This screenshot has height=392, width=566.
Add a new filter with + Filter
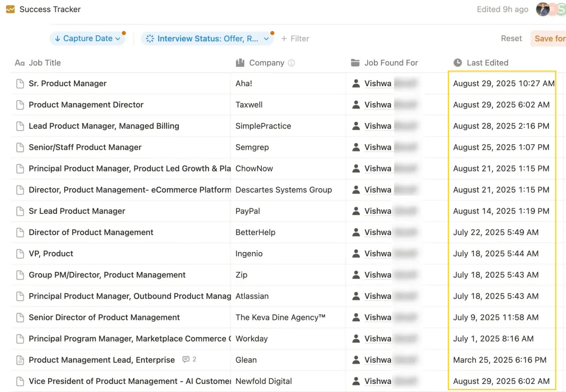(295, 39)
